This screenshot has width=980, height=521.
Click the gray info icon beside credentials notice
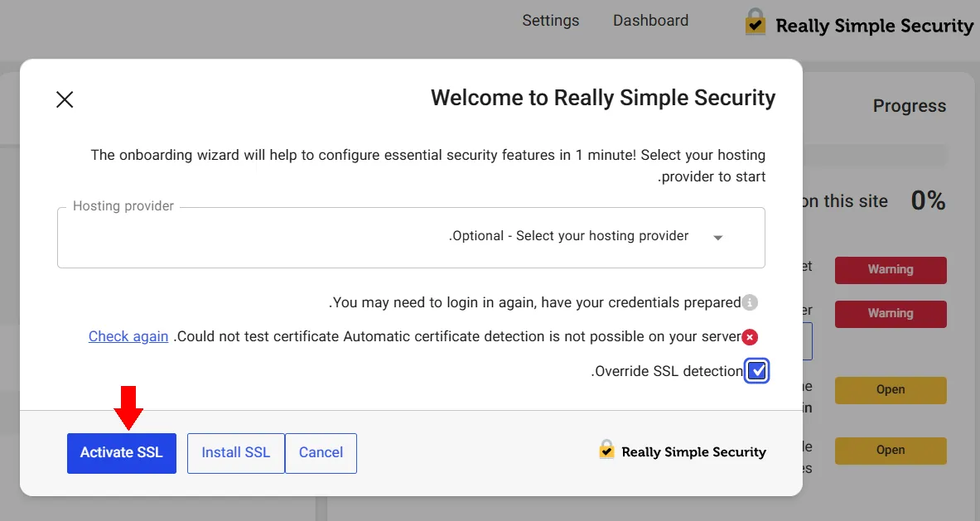[x=750, y=302]
